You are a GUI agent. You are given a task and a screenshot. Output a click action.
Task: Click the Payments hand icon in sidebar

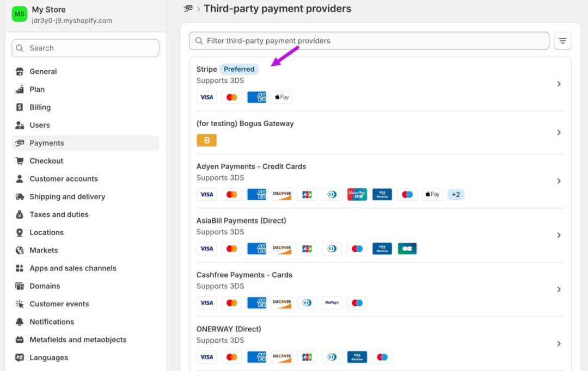20,143
